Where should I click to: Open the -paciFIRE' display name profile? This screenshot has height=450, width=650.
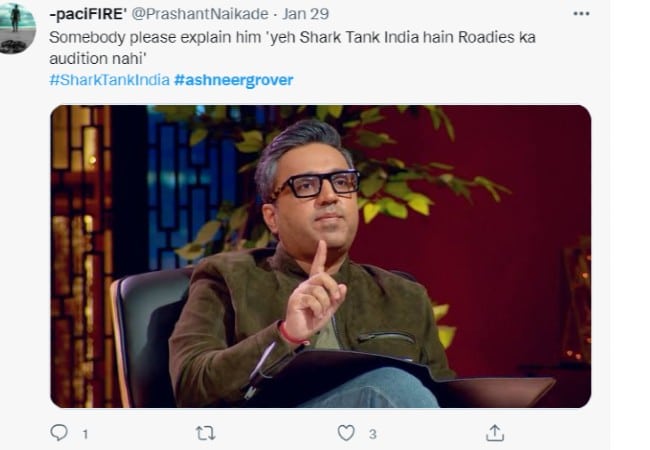pos(88,14)
